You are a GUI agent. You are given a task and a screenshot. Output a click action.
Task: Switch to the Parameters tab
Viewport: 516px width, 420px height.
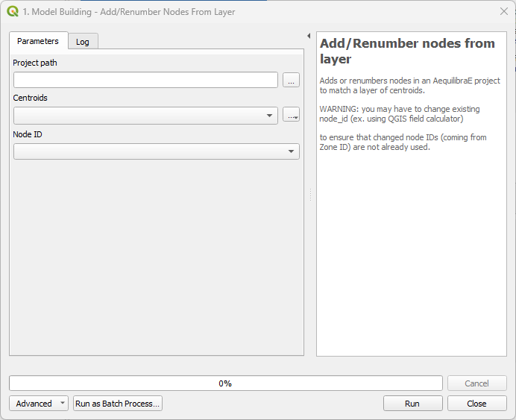pyautogui.click(x=38, y=41)
